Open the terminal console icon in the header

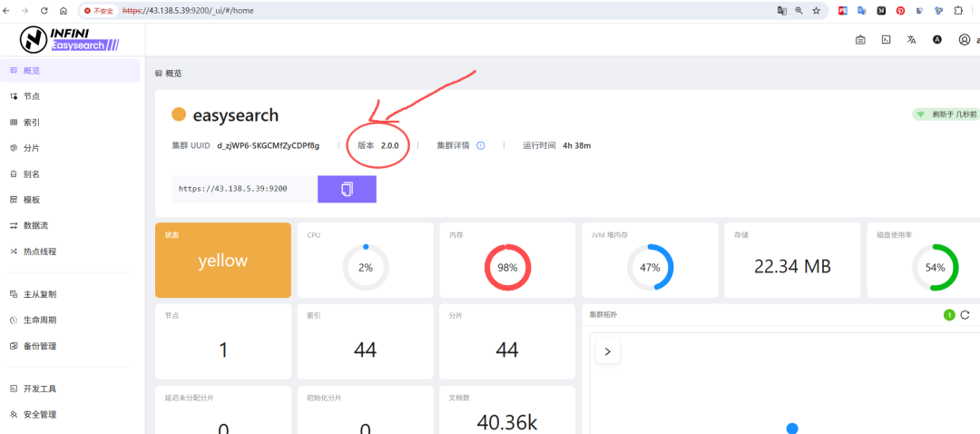pyautogui.click(x=886, y=39)
